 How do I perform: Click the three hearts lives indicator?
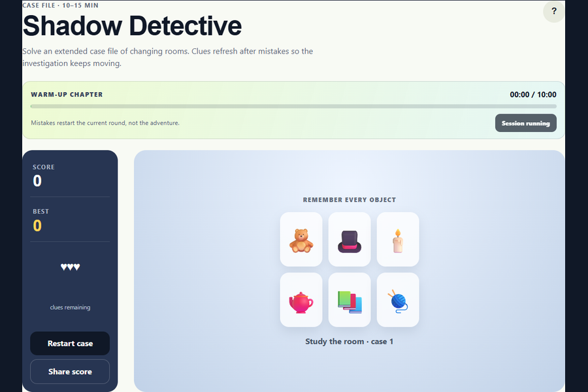70,267
